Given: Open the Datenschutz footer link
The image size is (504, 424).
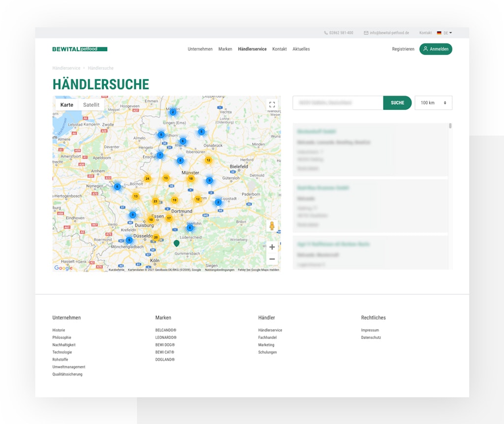Looking at the screenshot, I should click(x=371, y=337).
